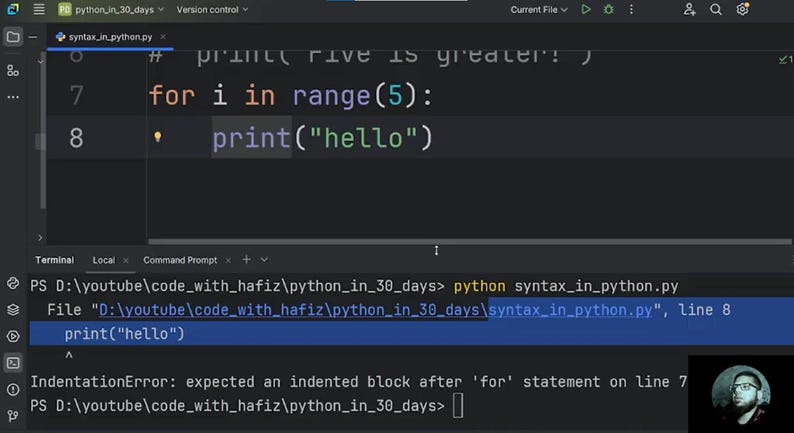
Task: Add a new terminal session with plus
Action: (246, 259)
